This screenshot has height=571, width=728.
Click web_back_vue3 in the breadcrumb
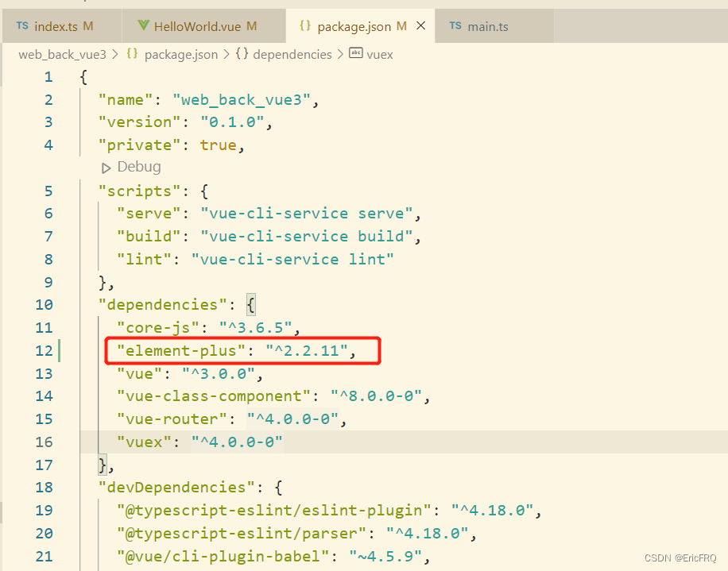point(62,55)
